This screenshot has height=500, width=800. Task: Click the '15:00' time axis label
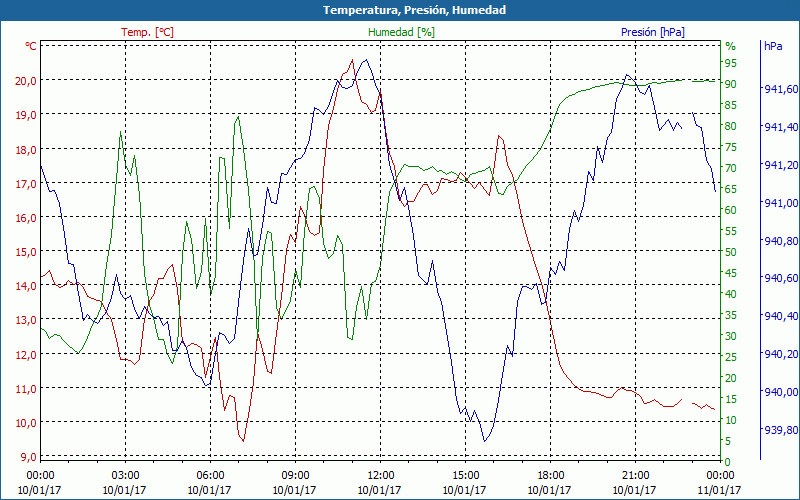coord(465,476)
